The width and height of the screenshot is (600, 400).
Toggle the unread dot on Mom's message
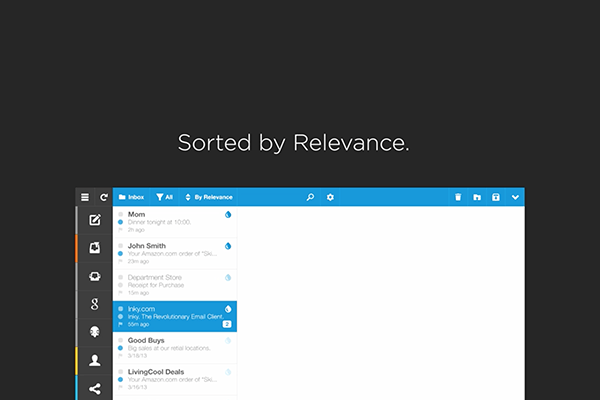point(121,222)
